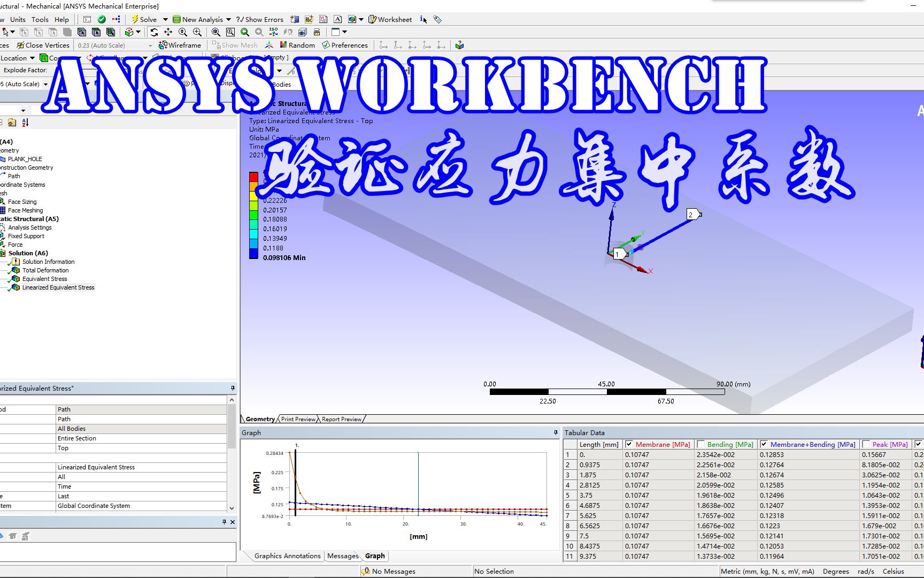Switch to the Report Preview tab
This screenshot has height=578, width=924.
[x=341, y=419]
